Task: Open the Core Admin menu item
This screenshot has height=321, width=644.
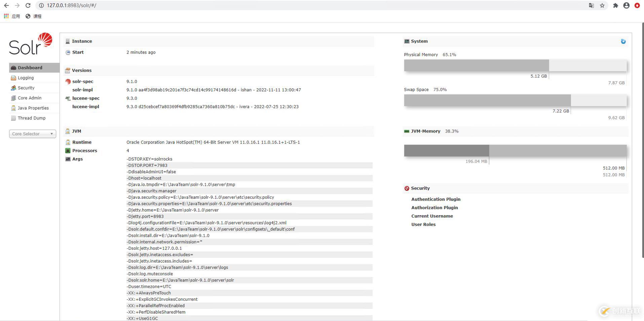Action: pos(34,98)
